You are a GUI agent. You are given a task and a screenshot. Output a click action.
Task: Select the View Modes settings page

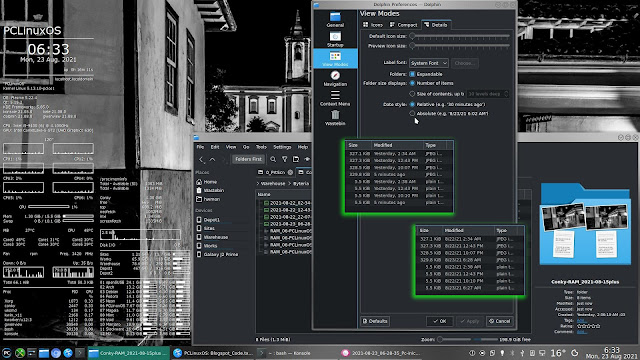(x=335, y=59)
